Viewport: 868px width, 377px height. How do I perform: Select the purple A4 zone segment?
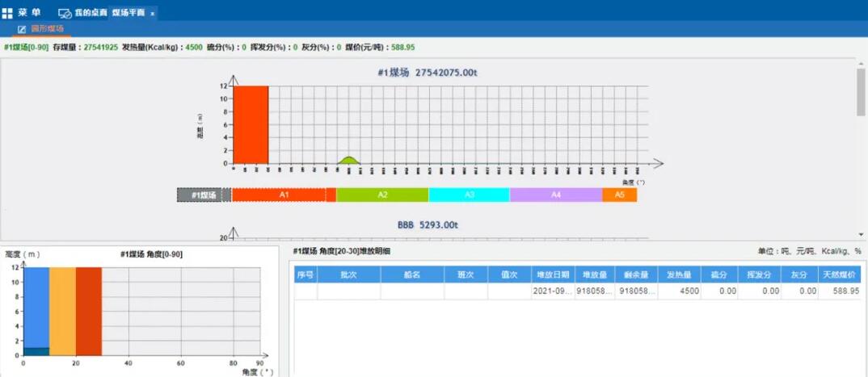tap(555, 195)
